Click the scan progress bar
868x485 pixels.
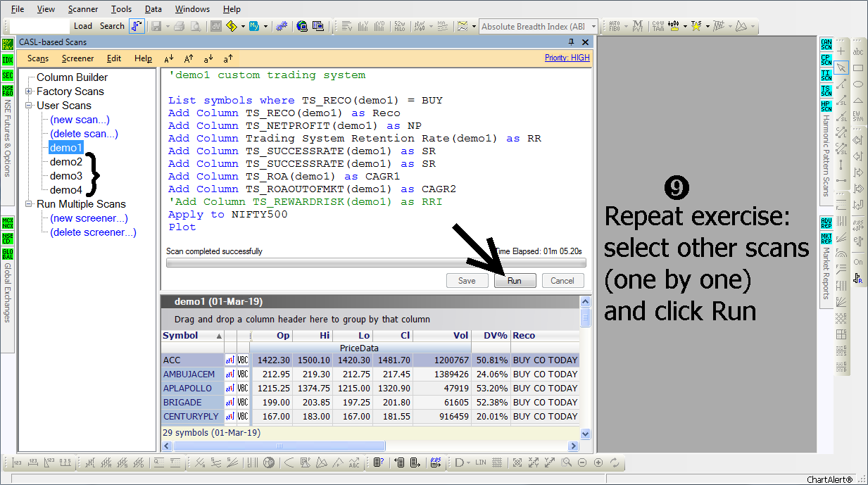pos(375,263)
